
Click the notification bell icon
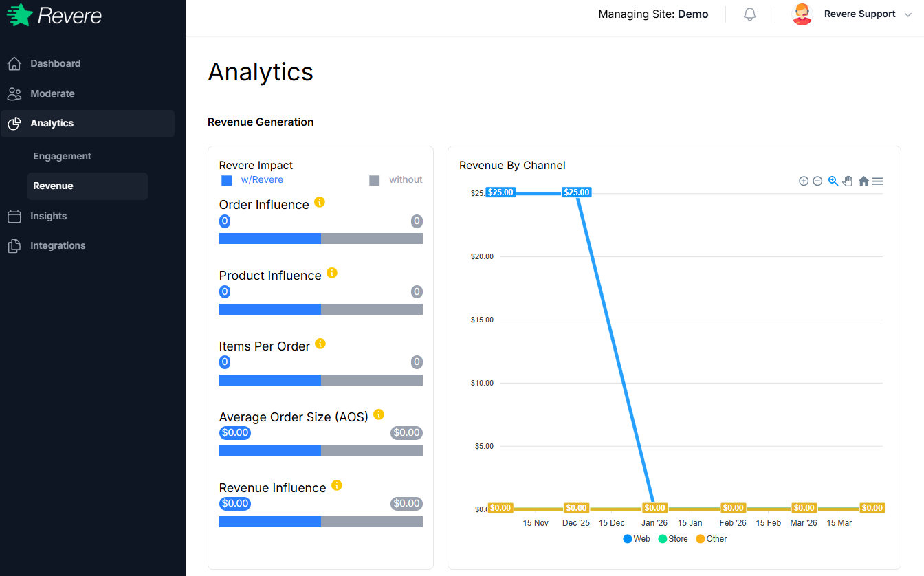coord(749,14)
